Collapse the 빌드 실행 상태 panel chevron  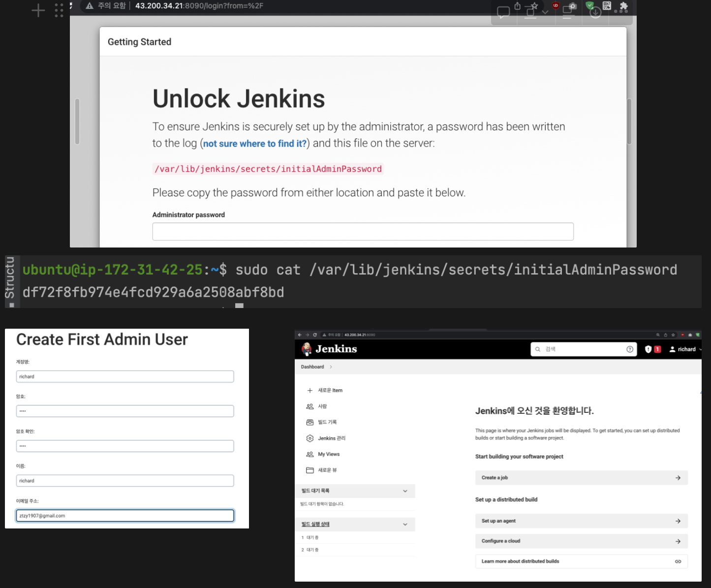[x=405, y=524]
